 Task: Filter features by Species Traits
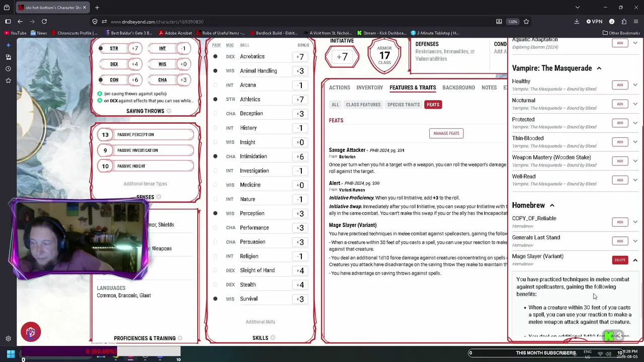click(404, 105)
